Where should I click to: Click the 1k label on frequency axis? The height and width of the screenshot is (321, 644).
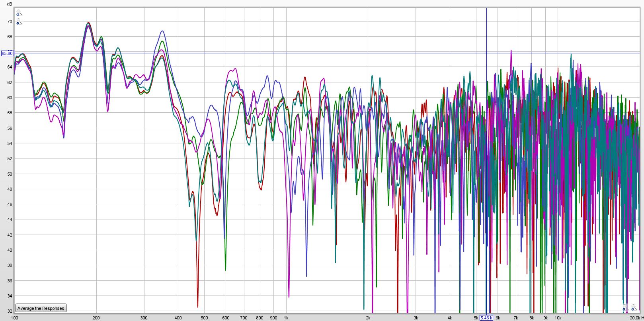click(286, 318)
